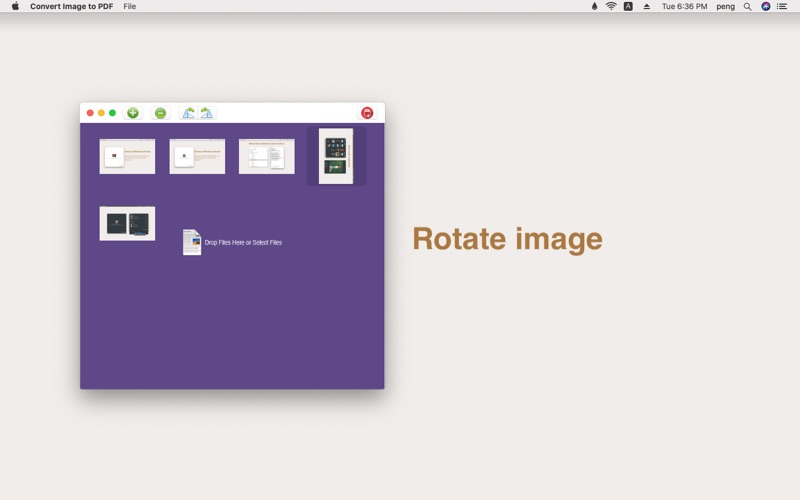Click the input source A icon
The width and height of the screenshot is (800, 500).
click(x=628, y=6)
